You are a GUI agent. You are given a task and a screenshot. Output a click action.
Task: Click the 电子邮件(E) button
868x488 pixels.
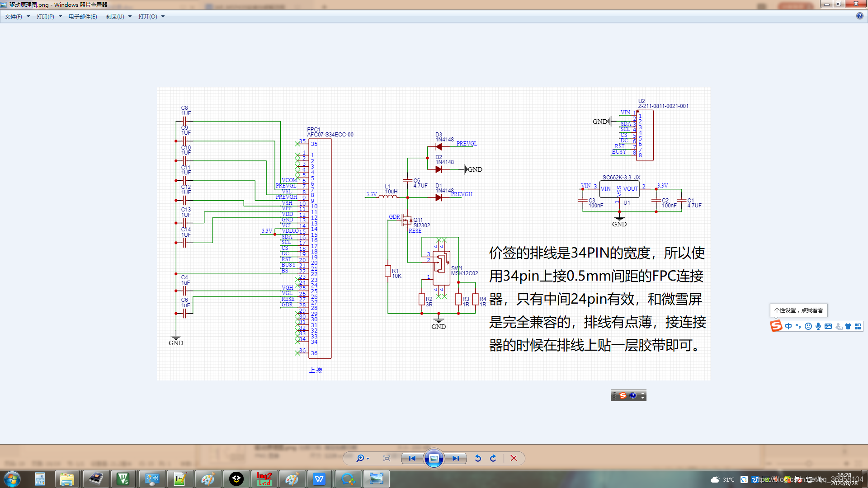pos(83,16)
